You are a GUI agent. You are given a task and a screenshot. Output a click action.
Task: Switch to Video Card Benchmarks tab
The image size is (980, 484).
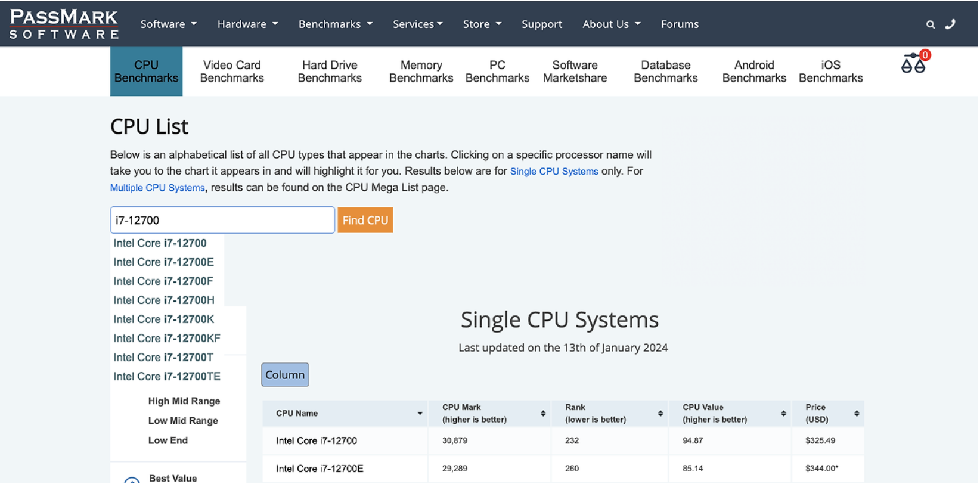[x=232, y=72]
